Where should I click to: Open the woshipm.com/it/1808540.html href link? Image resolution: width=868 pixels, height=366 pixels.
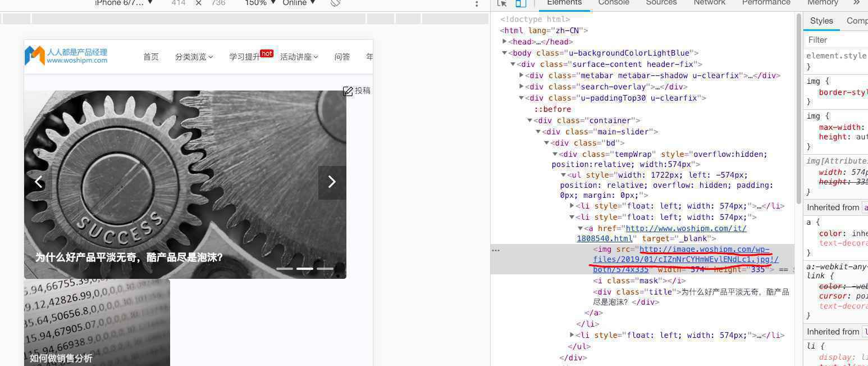coord(661,233)
